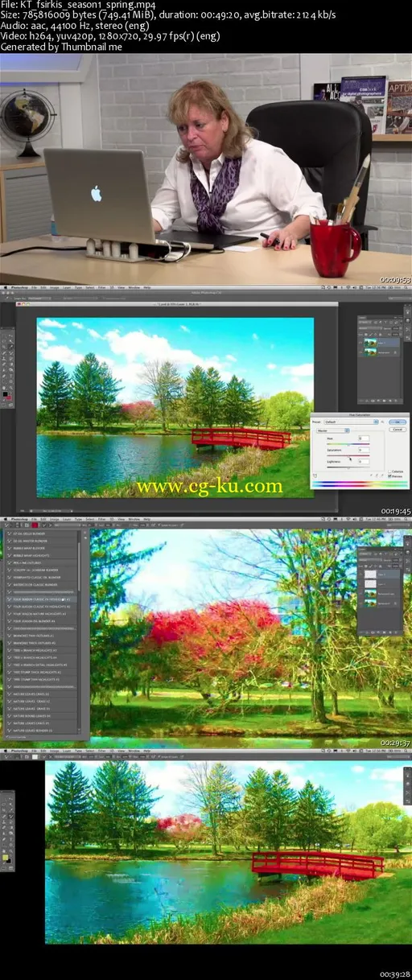Click the Saturation slider in Hue/Saturation dialog

(348, 455)
